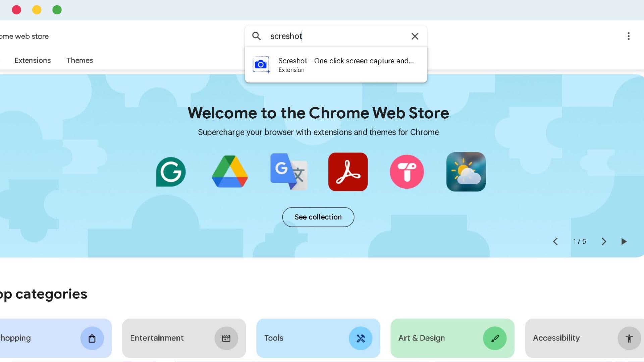Image resolution: width=644 pixels, height=362 pixels.
Task: Open the weather extension icon in the banner
Action: pos(466,172)
